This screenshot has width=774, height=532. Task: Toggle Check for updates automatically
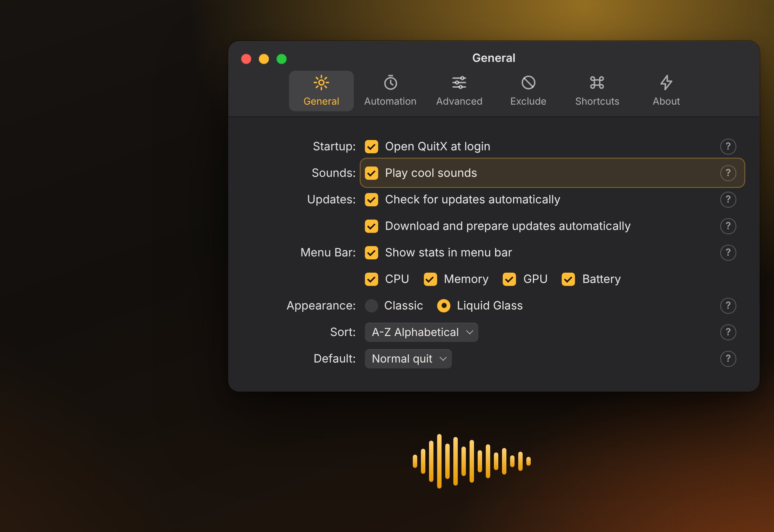click(371, 199)
